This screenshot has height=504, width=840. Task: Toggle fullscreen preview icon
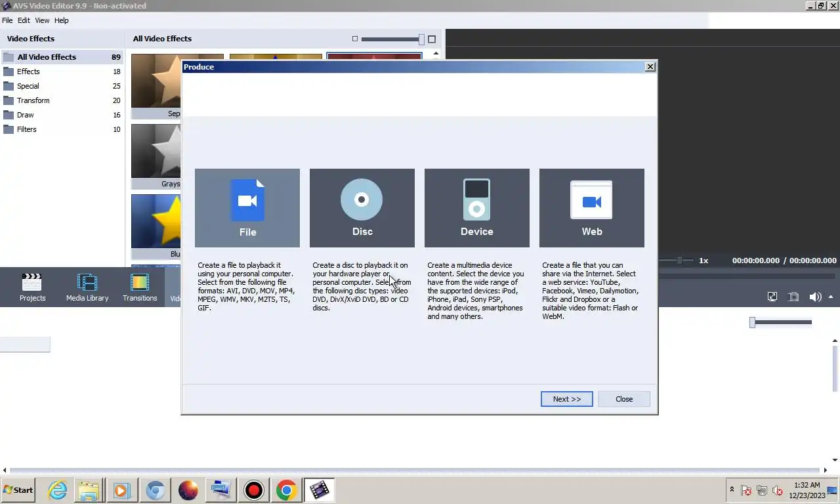[772, 297]
